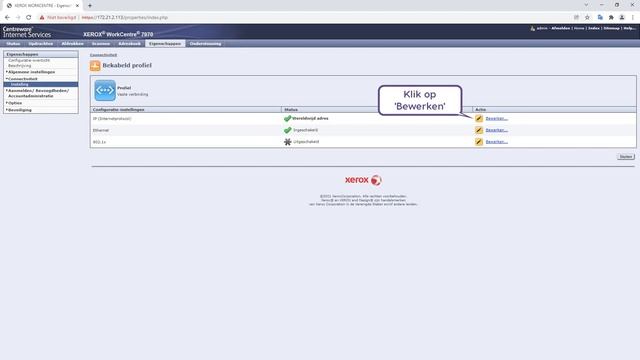Open Beschrijving in the sidebar
Viewport: 640px width, 360px height.
(x=20, y=66)
